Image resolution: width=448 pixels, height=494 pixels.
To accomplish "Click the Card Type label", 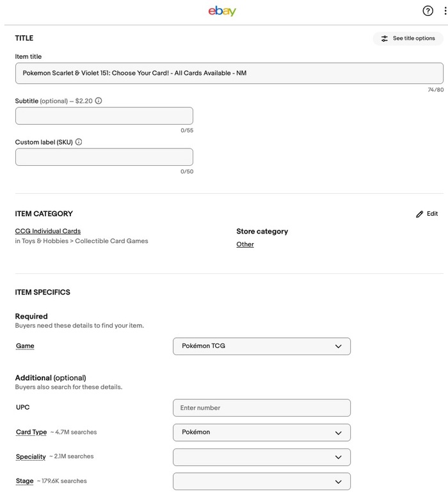I will [x=31, y=433].
